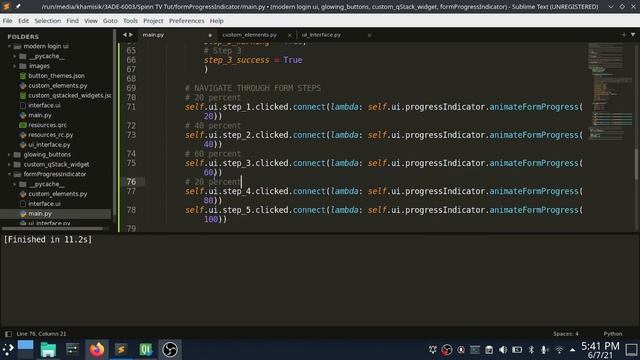The width and height of the screenshot is (640, 360).
Task: Close the custom_elements.py tab
Action: (x=289, y=35)
